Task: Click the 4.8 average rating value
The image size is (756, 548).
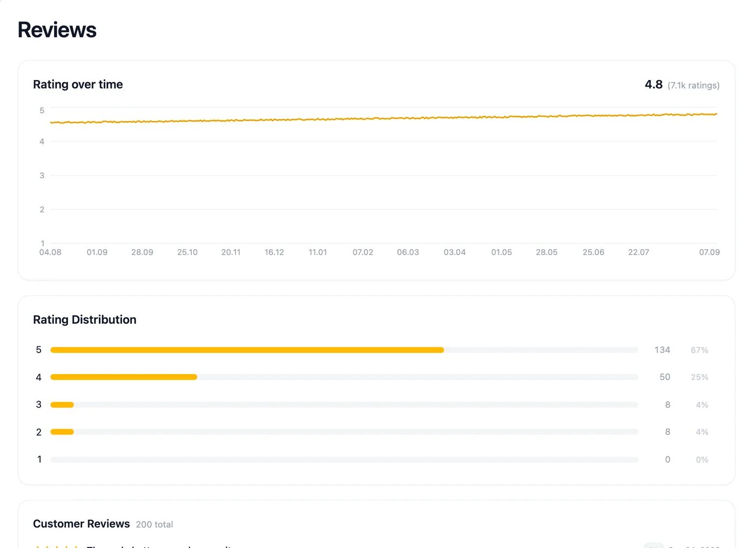Action: (x=653, y=84)
